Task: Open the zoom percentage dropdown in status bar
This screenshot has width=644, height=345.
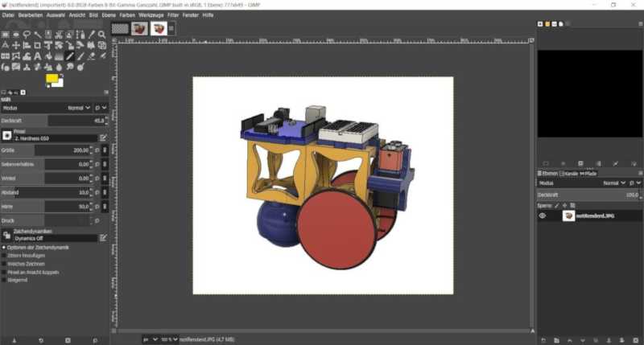Action: 170,339
